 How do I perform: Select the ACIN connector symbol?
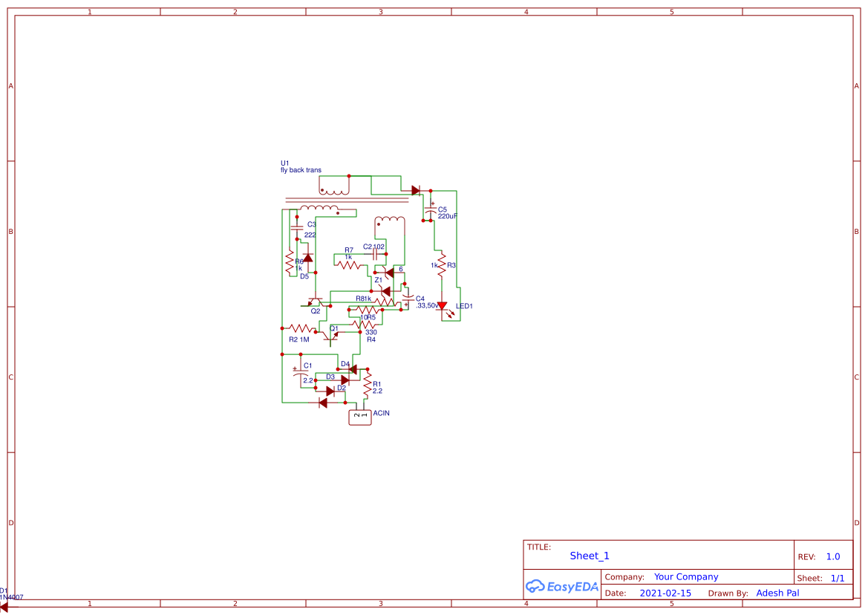point(359,416)
